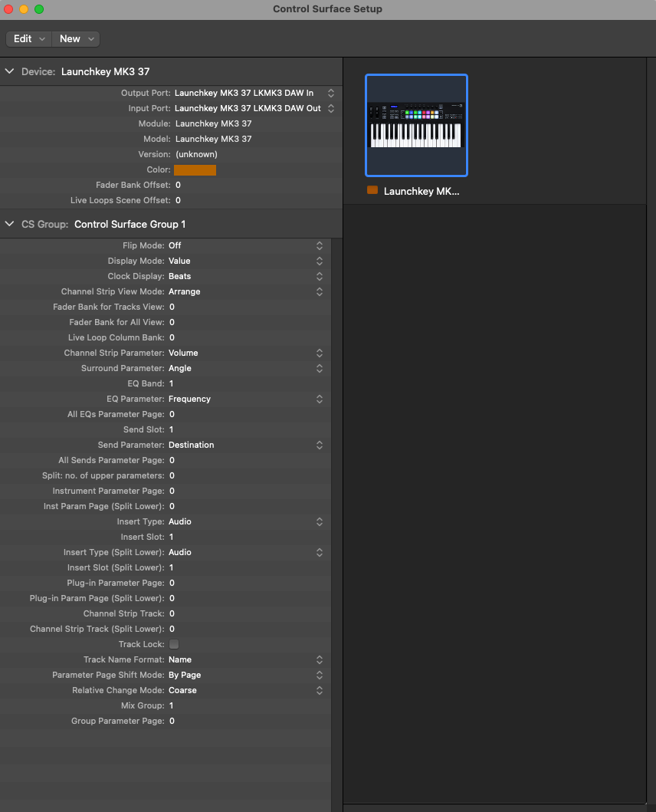
Task: Click the Mix Group value field
Action: 172,705
